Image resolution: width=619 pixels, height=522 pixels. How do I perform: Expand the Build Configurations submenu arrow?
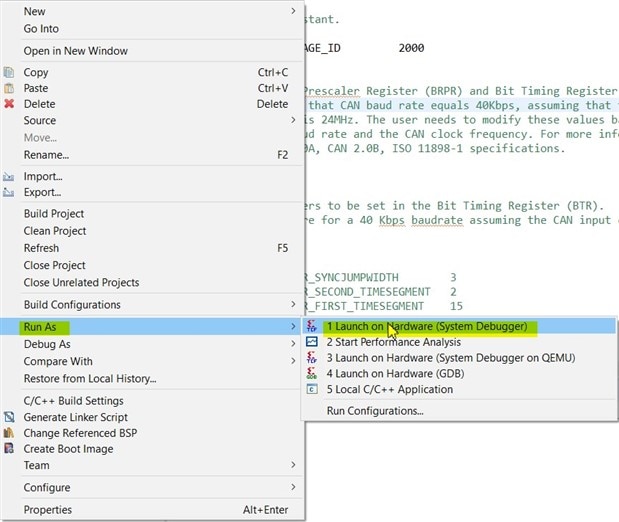click(293, 304)
